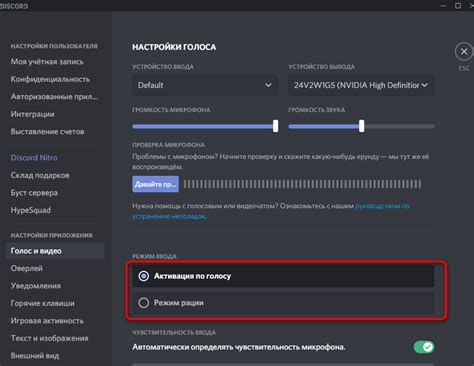The image size is (474, 366).
Task: Click the output device dropdown chevron arrow
Action: pos(424,85)
